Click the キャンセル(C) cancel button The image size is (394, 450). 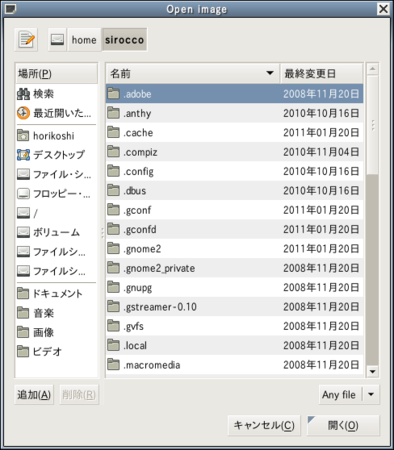click(264, 425)
